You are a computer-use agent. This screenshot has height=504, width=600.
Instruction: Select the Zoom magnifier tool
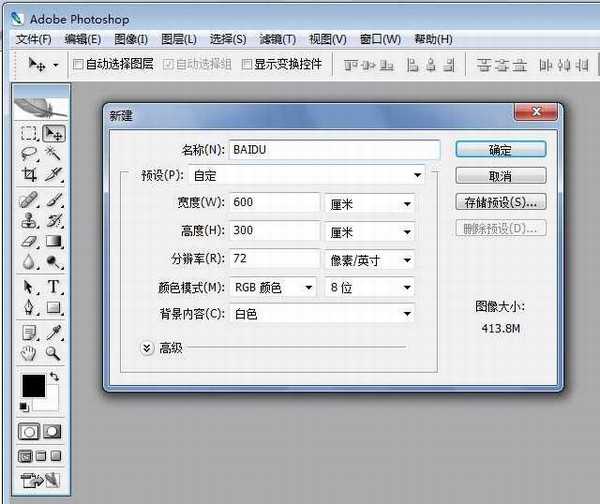coord(54,353)
